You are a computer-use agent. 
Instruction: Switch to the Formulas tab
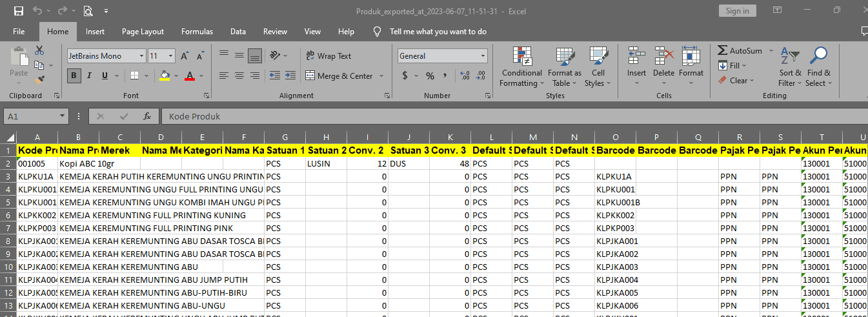click(x=197, y=32)
